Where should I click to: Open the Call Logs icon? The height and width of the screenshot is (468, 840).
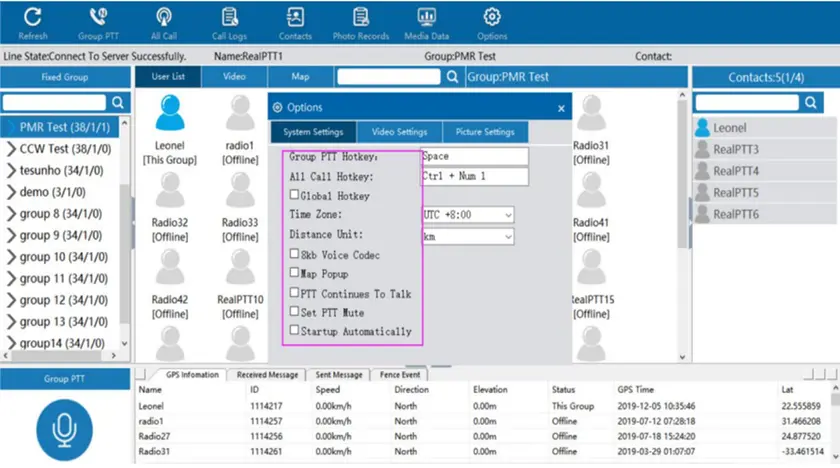coord(230,21)
